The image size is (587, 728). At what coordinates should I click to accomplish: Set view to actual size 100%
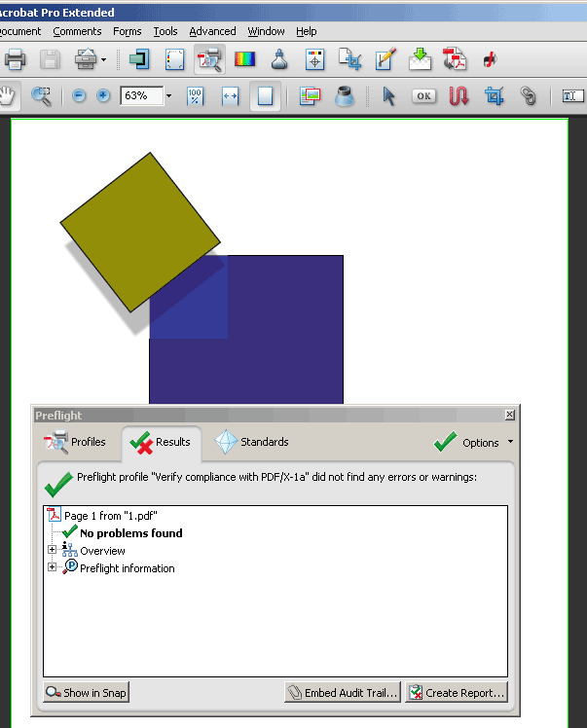tap(195, 96)
